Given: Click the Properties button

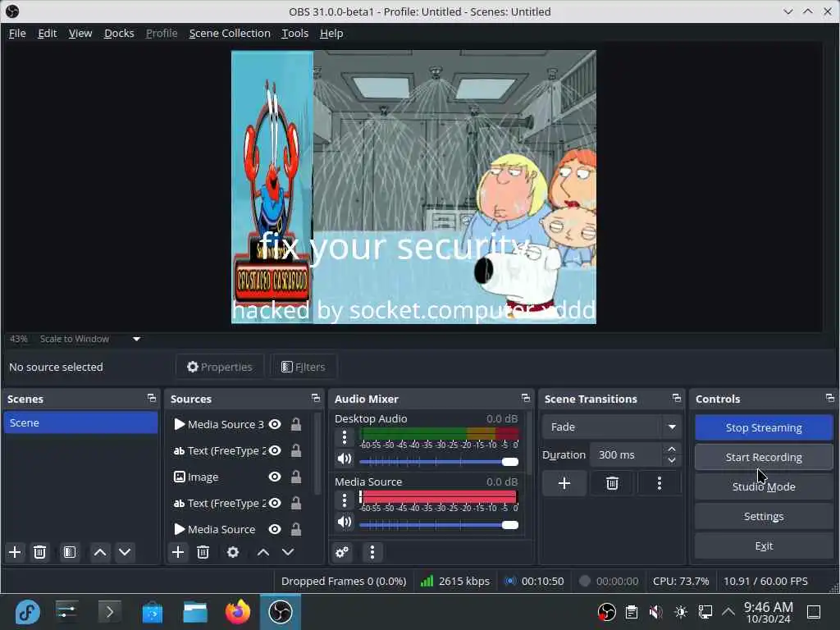Looking at the screenshot, I should (220, 367).
